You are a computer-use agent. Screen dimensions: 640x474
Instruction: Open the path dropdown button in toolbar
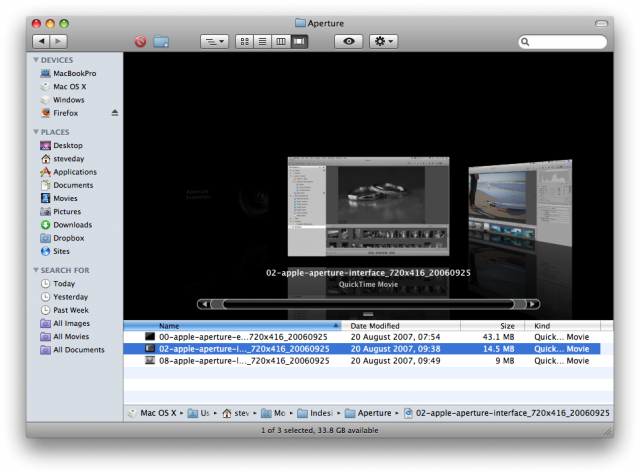214,42
